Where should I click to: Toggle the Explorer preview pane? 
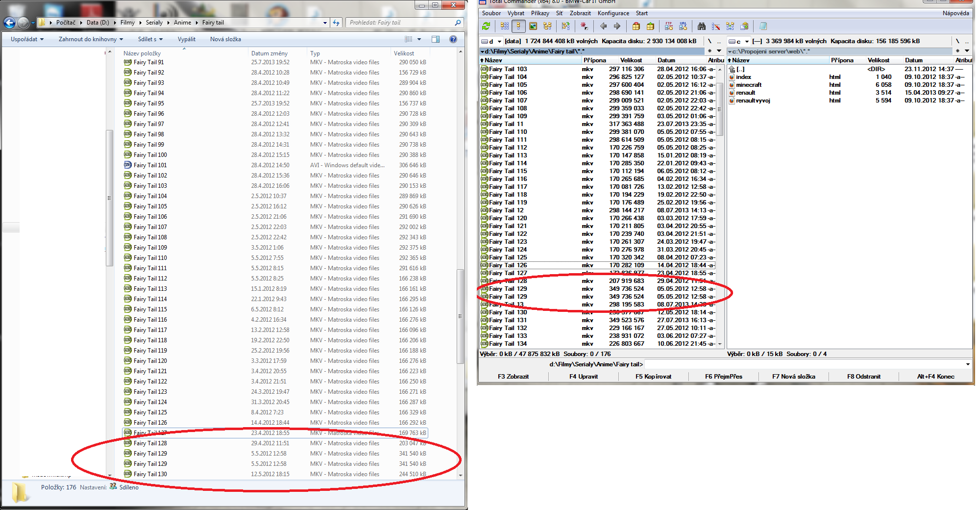point(436,39)
